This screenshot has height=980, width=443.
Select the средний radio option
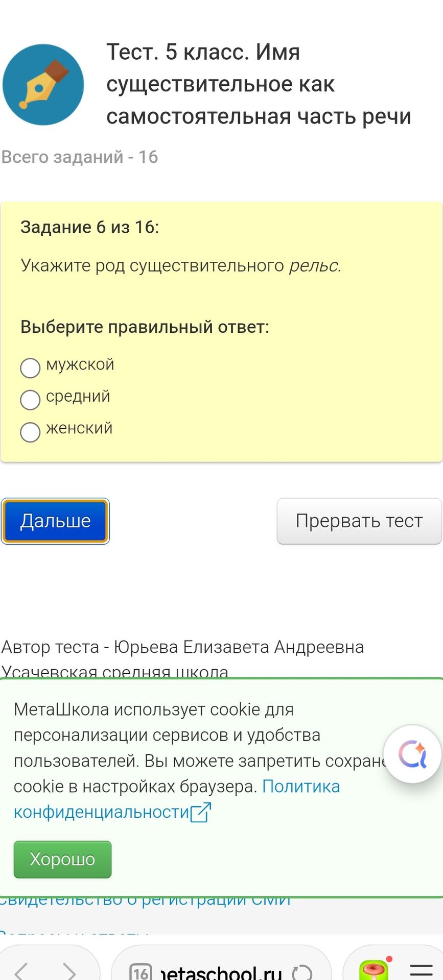pos(30,400)
